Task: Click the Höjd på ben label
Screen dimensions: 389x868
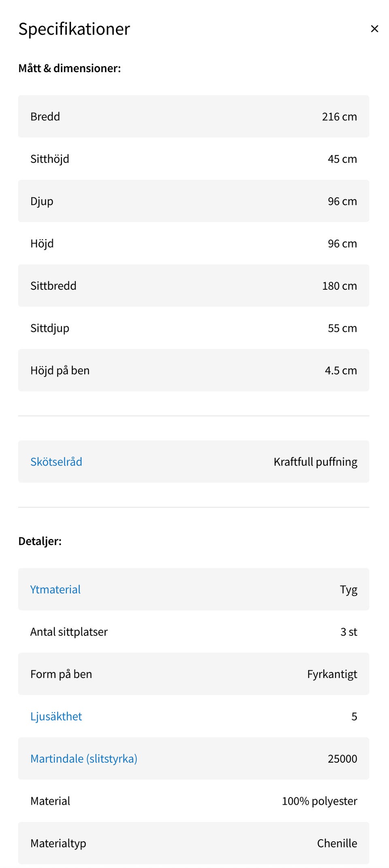Action: tap(60, 370)
